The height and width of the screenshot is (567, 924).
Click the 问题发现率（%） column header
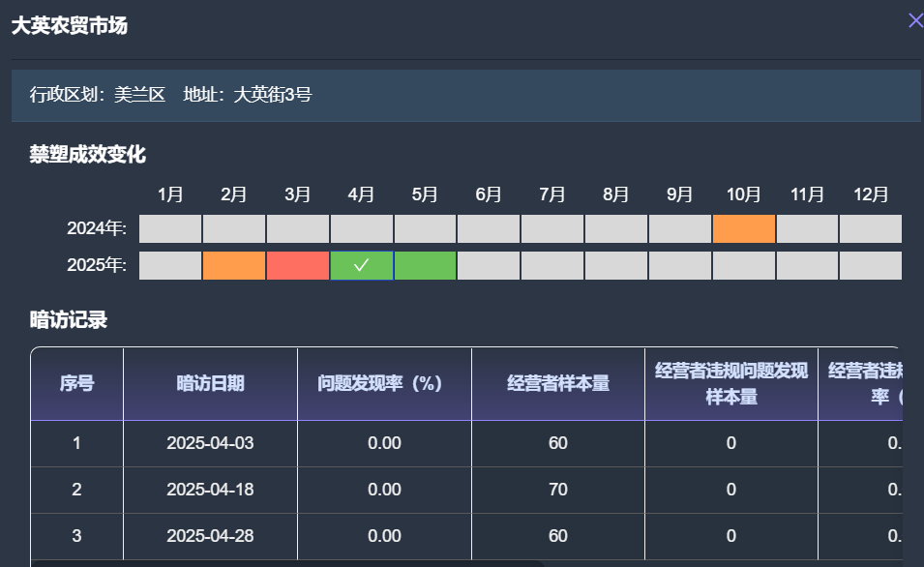pyautogui.click(x=384, y=384)
